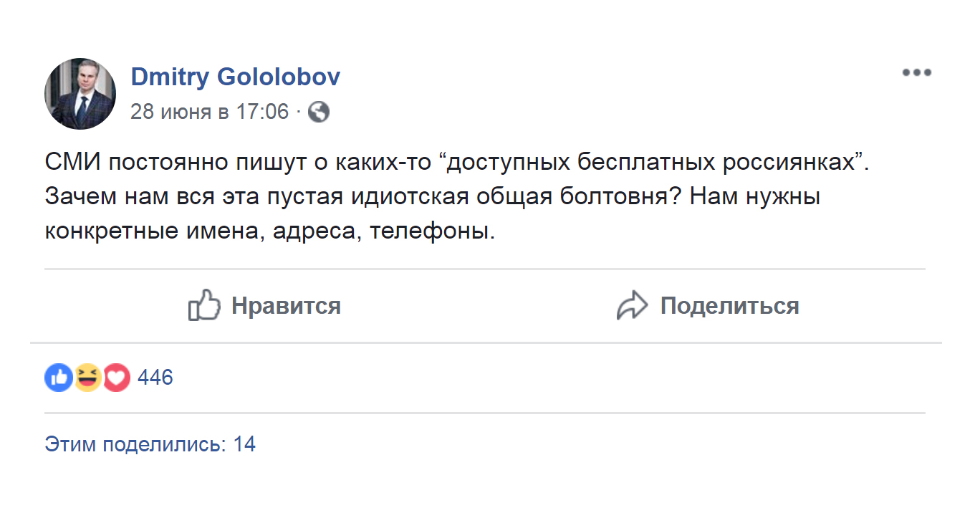This screenshot has width=980, height=513.
Task: Click the share arrow icon beside Поделиться
Action: (x=632, y=306)
